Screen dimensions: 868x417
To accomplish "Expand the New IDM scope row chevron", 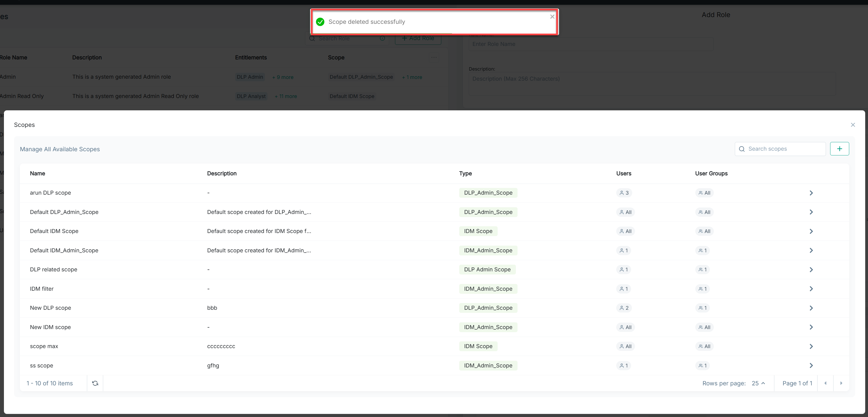I will (811, 327).
